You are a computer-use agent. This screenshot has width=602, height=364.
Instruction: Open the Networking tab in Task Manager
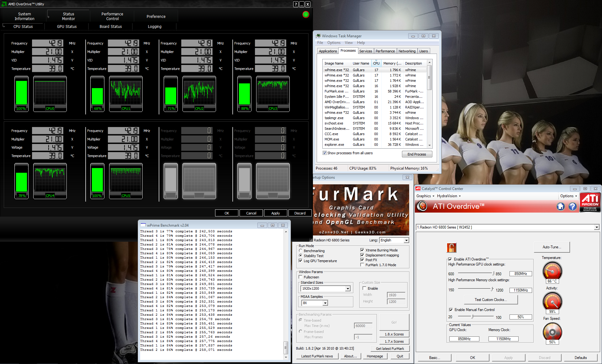(407, 51)
